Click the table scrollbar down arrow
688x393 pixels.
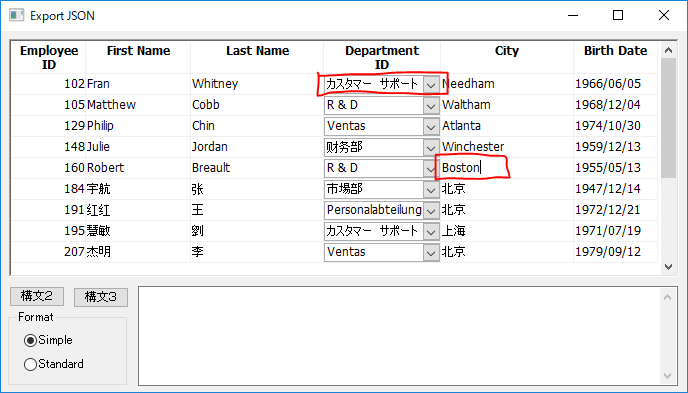coord(668,267)
